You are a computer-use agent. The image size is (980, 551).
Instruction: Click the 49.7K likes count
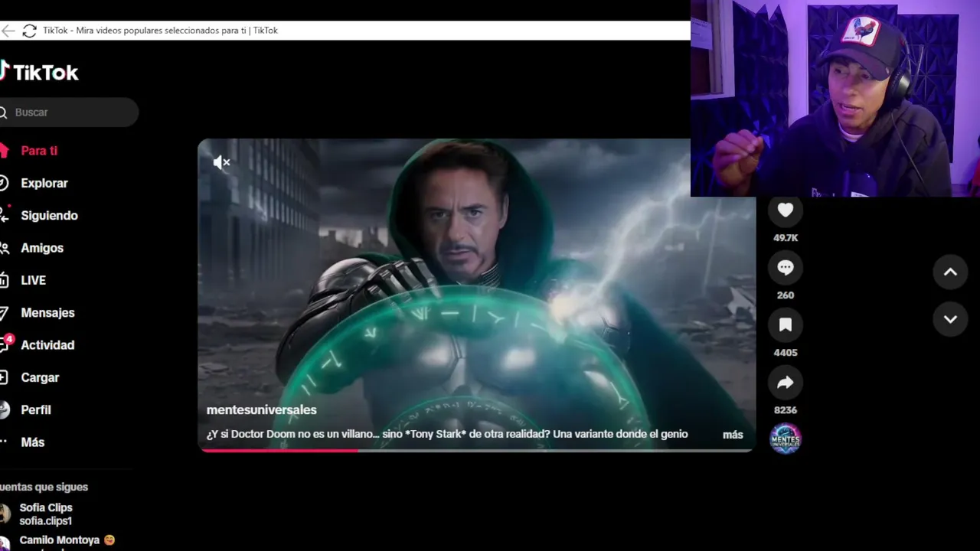tap(786, 238)
